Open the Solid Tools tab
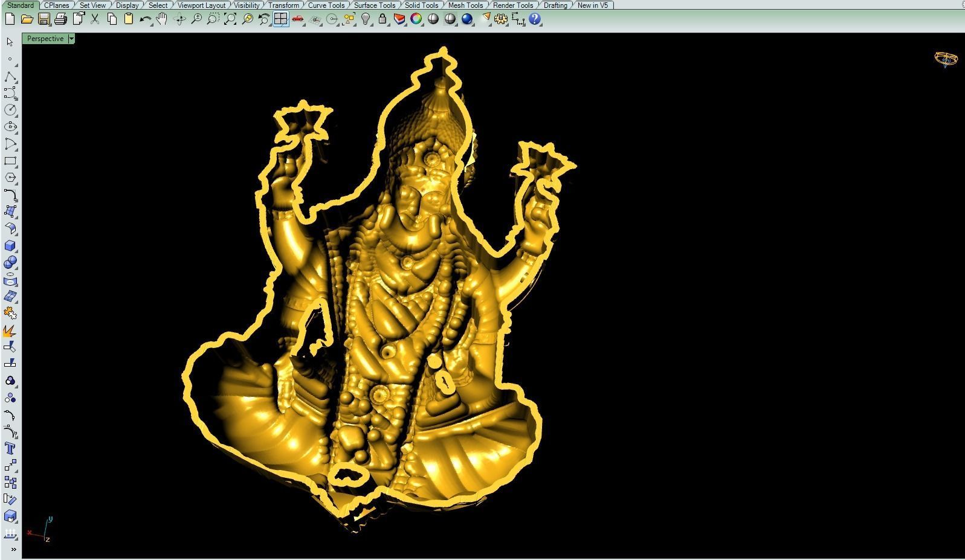 coord(421,5)
